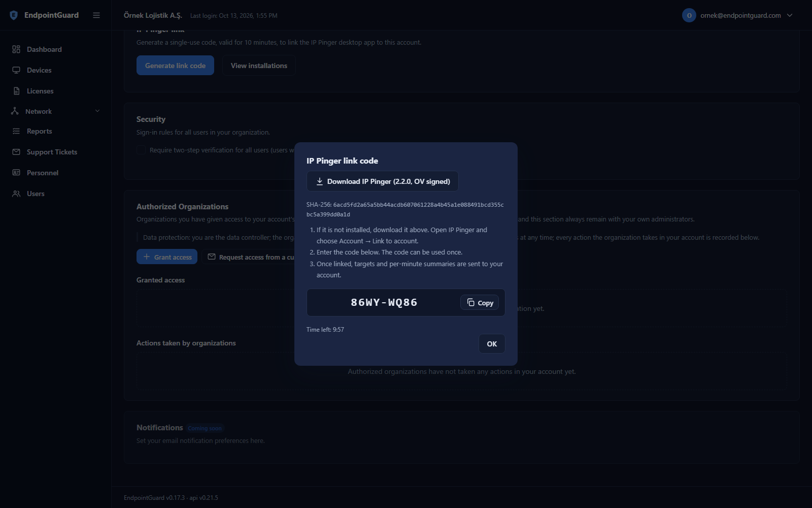Click the Network nodes icon

pos(15,111)
